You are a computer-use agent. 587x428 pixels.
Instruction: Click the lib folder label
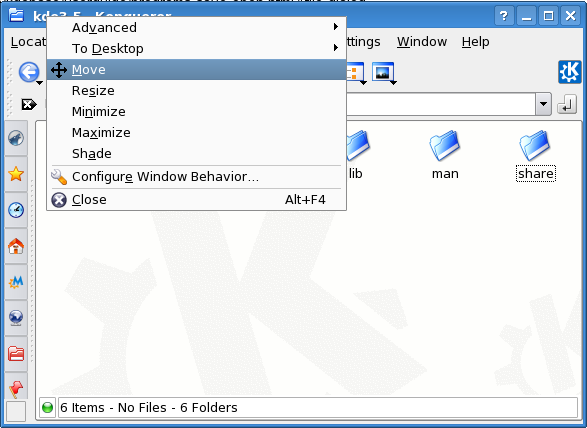tap(355, 173)
